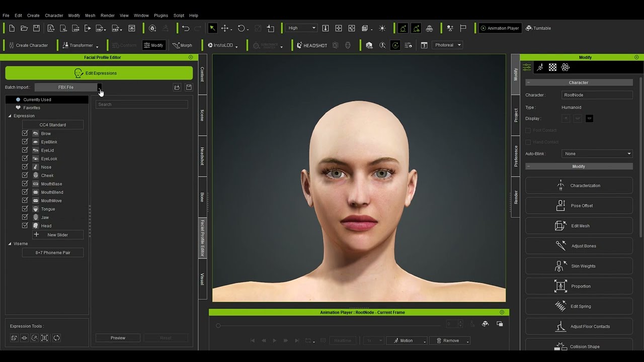The image size is (644, 362).
Task: Open the Morph tool
Action: 182,45
